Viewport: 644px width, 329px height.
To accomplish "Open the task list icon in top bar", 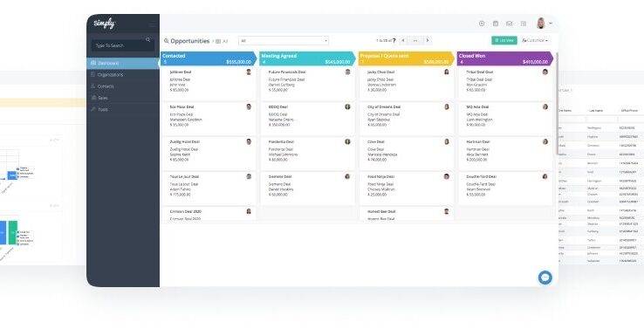I will coord(524,24).
